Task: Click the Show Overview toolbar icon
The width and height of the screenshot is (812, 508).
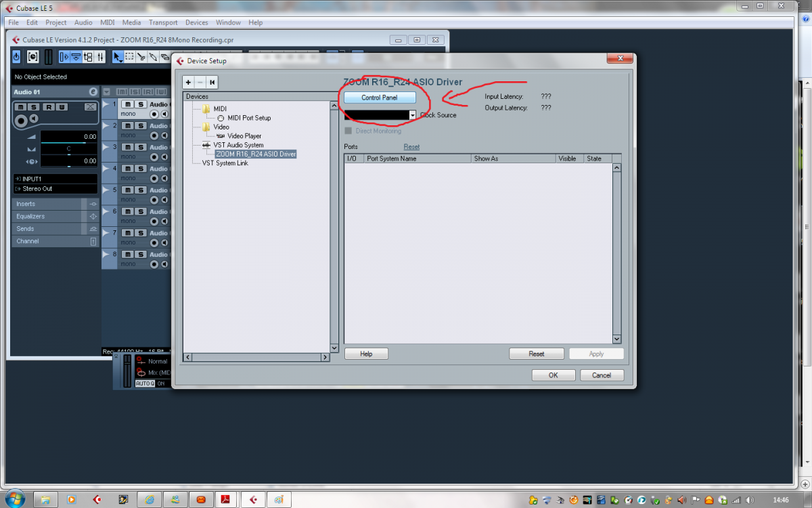Action: click(88, 57)
